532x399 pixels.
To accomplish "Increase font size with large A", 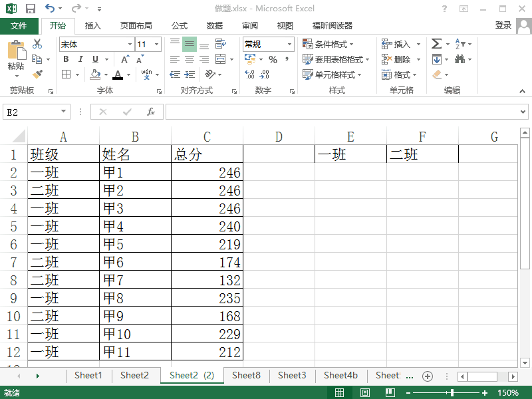I will [x=125, y=59].
